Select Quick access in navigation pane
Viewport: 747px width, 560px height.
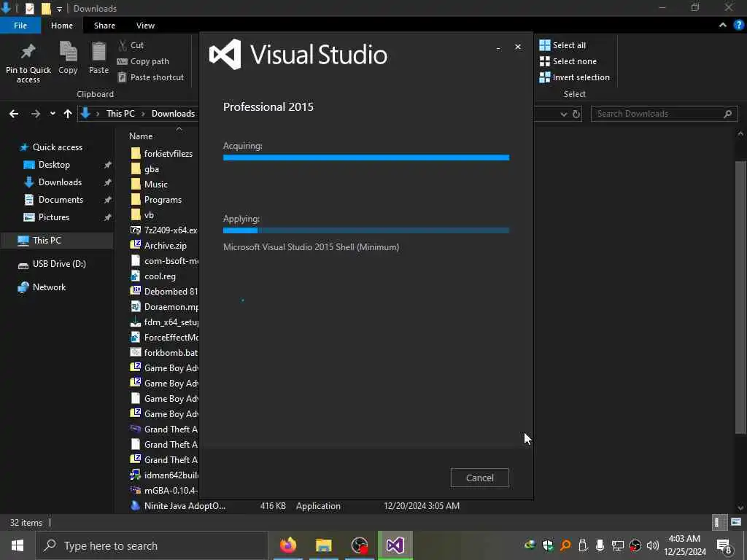point(57,147)
